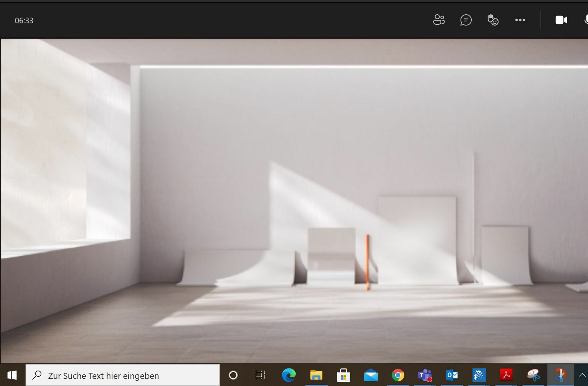This screenshot has width=588, height=386.
Task: Open Outlook from the taskbar
Action: (x=452, y=375)
